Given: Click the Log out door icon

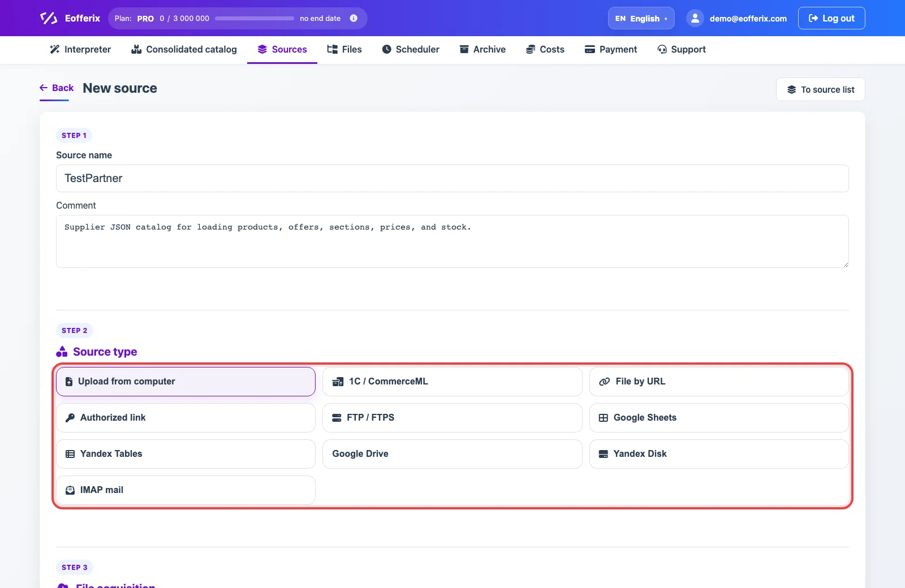Looking at the screenshot, I should pos(813,18).
